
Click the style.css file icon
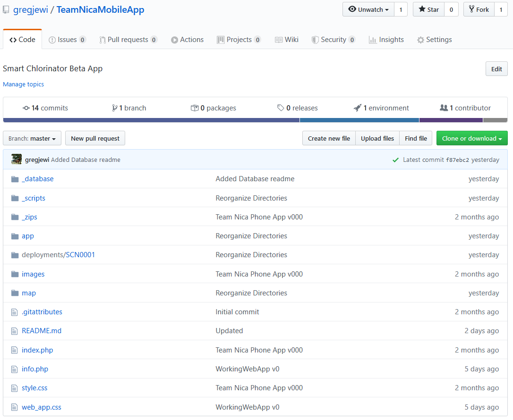[14, 388]
